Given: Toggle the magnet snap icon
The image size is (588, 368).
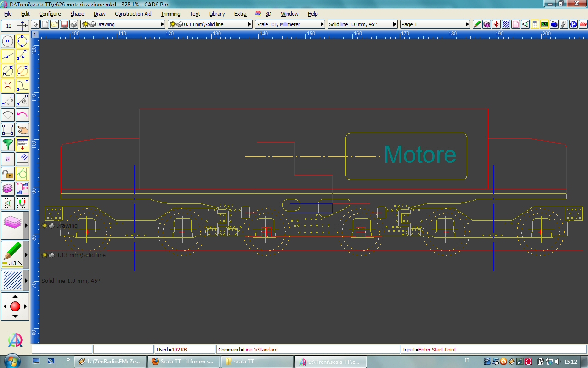Looking at the screenshot, I should (x=23, y=202).
